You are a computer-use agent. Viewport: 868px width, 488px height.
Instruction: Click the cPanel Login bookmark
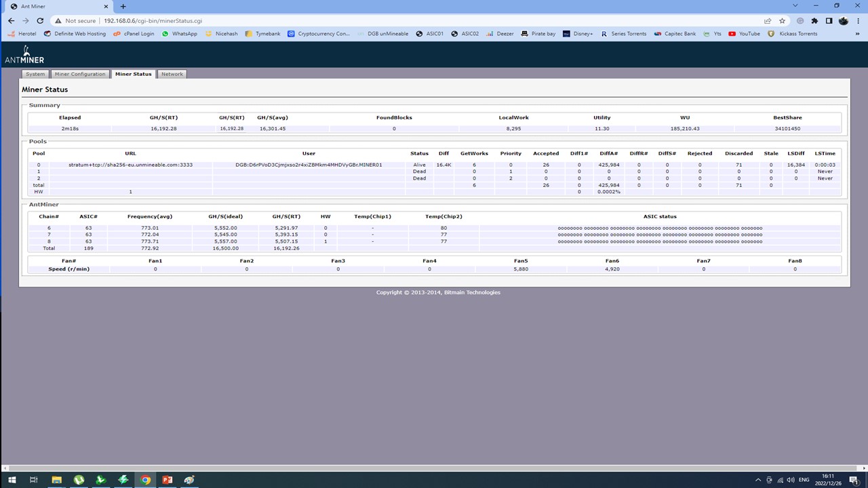tap(134, 34)
